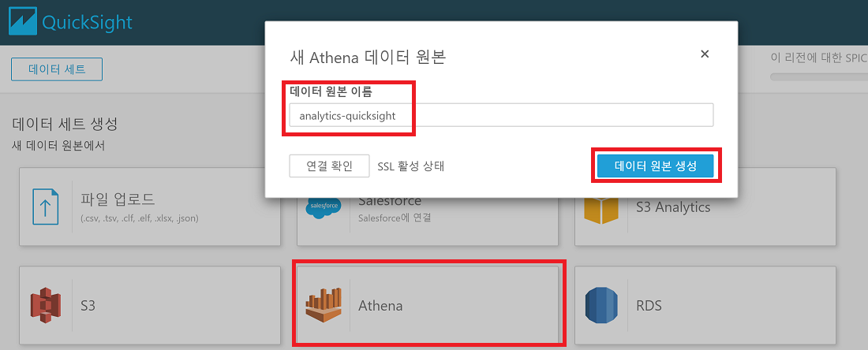The width and height of the screenshot is (868, 350).
Task: Click the SPICE capacity progress bar
Action: click(818, 77)
